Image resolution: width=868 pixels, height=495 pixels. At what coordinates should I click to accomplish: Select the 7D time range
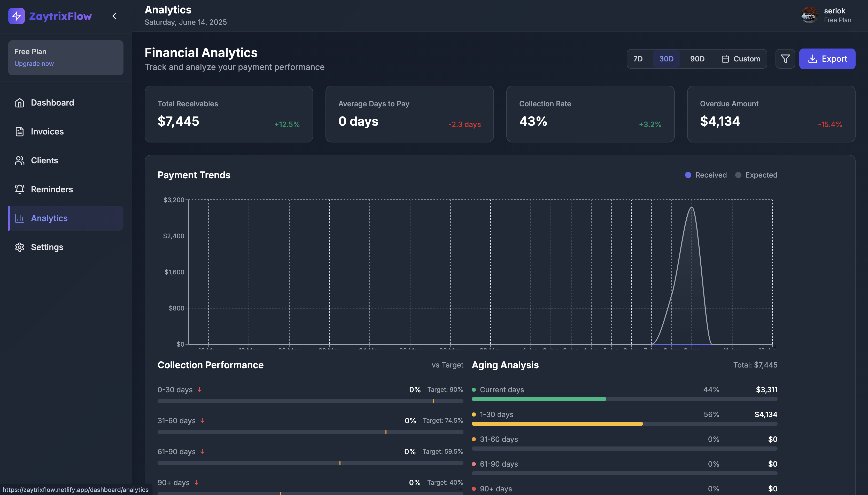coord(638,59)
